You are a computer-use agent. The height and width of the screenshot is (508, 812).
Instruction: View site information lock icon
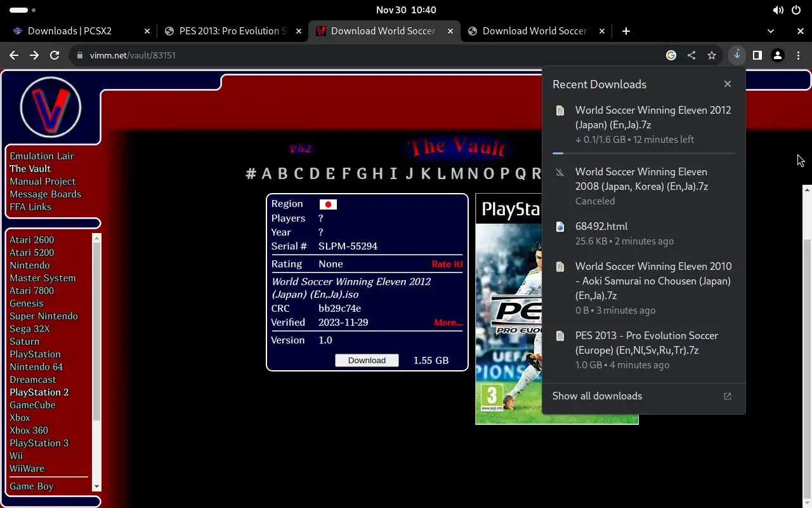click(x=79, y=55)
